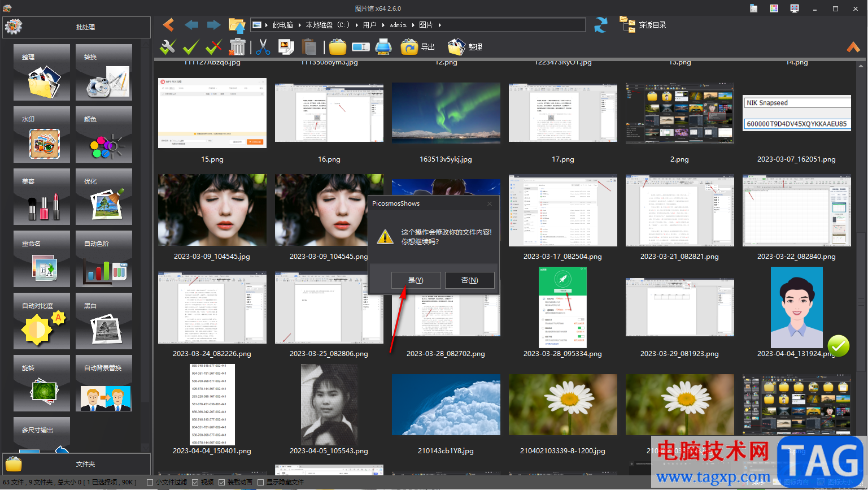Image resolution: width=868 pixels, height=490 pixels.
Task: Enable the 显示隐藏文件 checkbox
Action: point(260,482)
